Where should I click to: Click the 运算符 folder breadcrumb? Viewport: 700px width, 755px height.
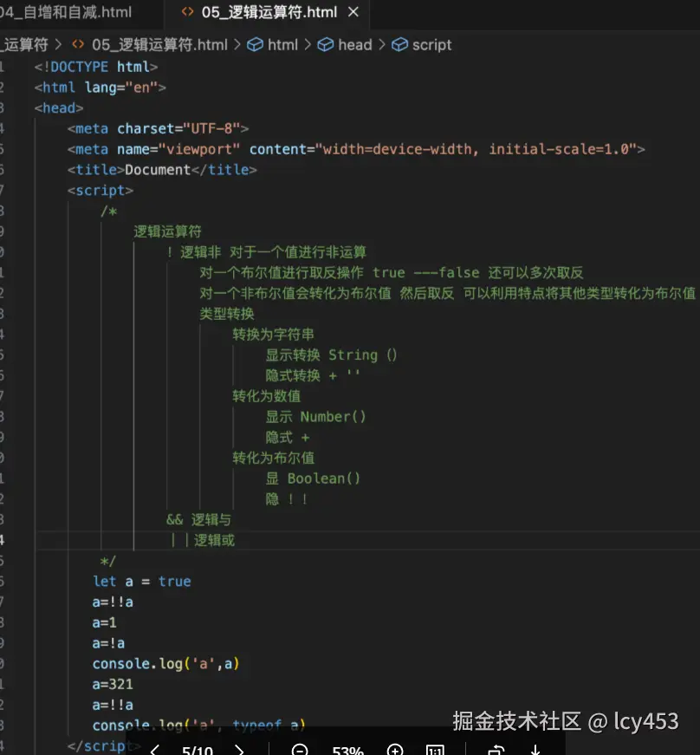click(x=24, y=45)
